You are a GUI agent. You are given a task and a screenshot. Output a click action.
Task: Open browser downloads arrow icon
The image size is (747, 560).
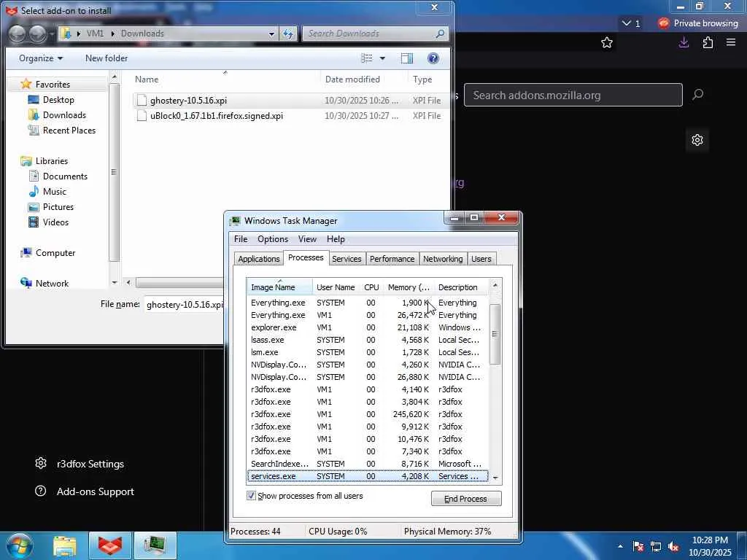(684, 42)
